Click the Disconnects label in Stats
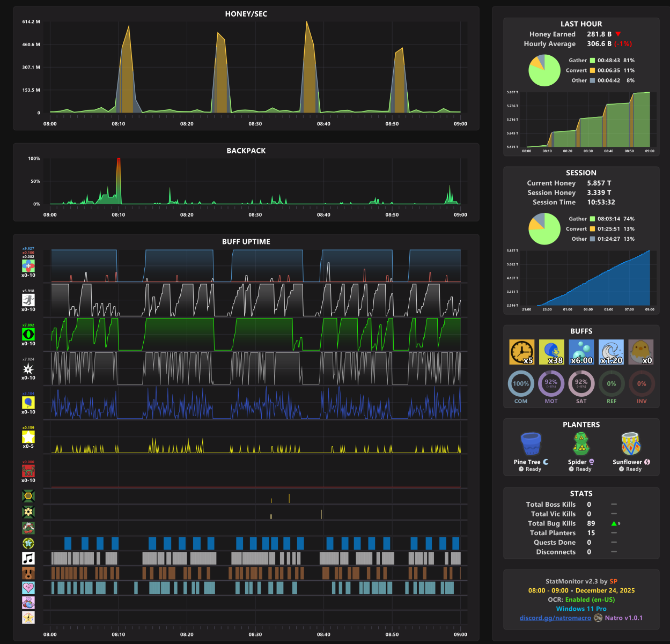This screenshot has width=670, height=644. (x=556, y=552)
